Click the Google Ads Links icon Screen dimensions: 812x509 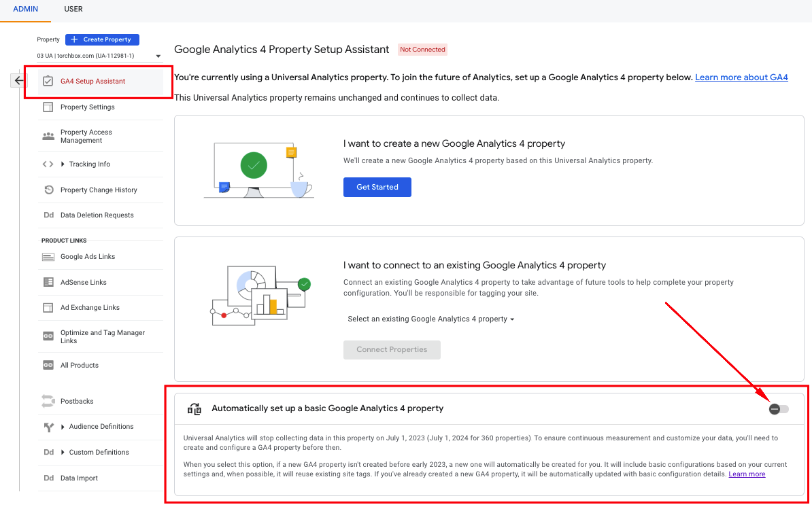pos(48,257)
